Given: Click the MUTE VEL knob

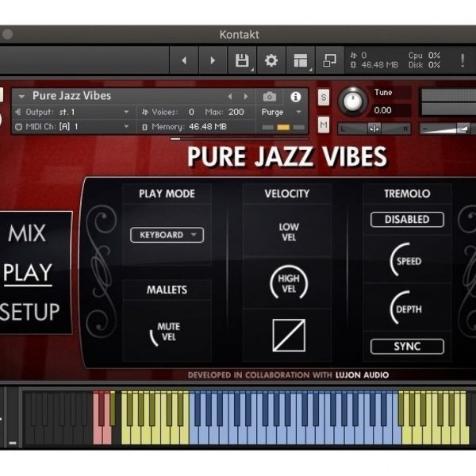Looking at the screenshot, I should pos(166,332).
